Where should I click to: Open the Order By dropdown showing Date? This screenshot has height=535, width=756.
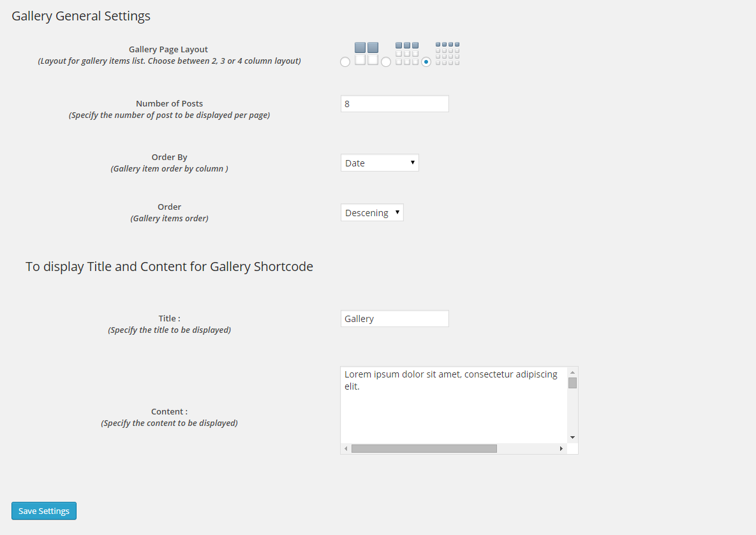point(380,163)
